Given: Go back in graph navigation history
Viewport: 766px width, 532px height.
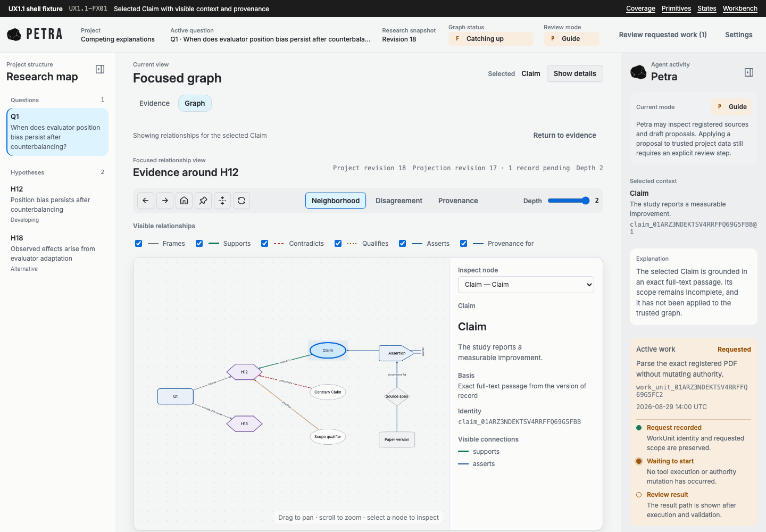Looking at the screenshot, I should 146,201.
